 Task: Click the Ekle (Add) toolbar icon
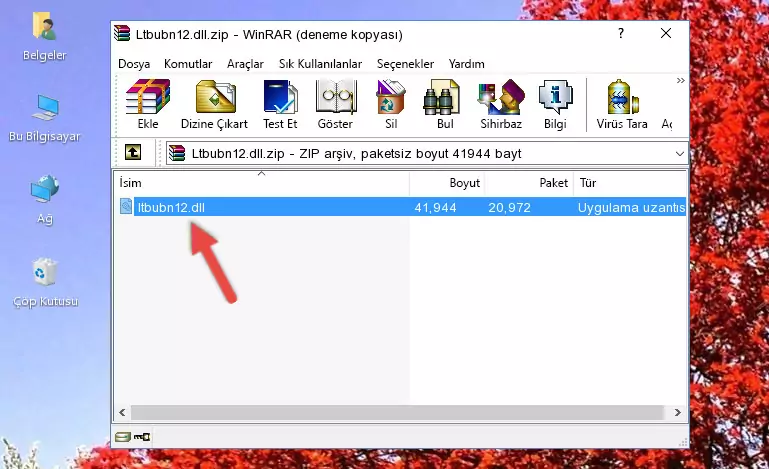[x=148, y=104]
